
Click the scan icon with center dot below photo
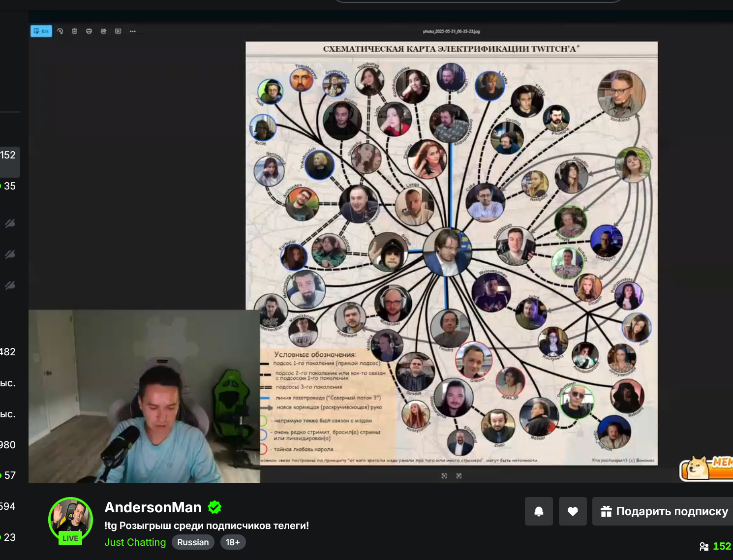coord(444,476)
